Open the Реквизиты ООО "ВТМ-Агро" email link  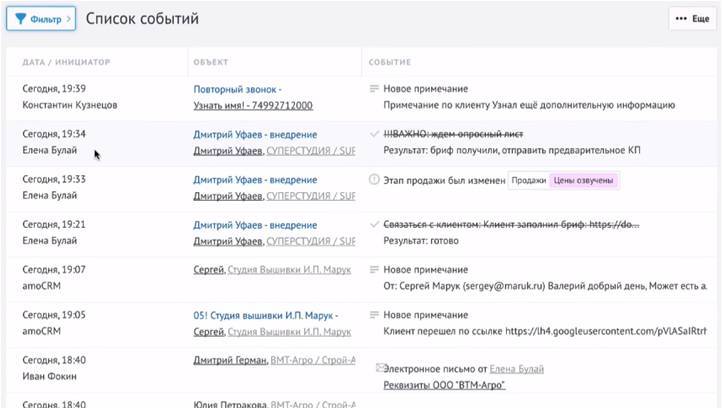pos(444,385)
